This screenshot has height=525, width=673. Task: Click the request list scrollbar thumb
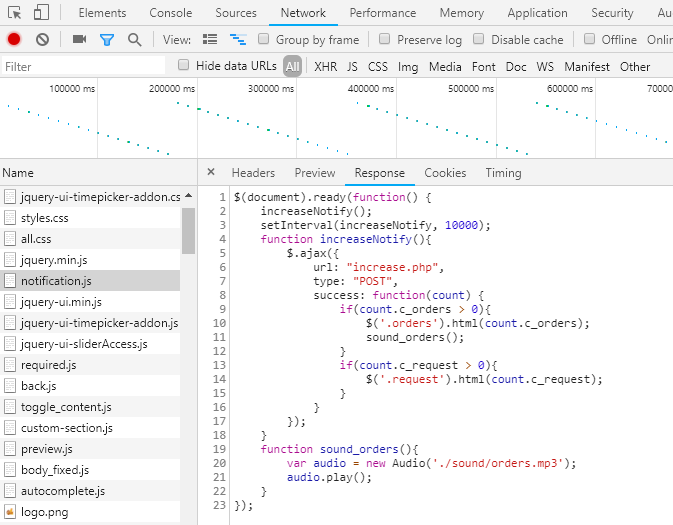(x=188, y=231)
